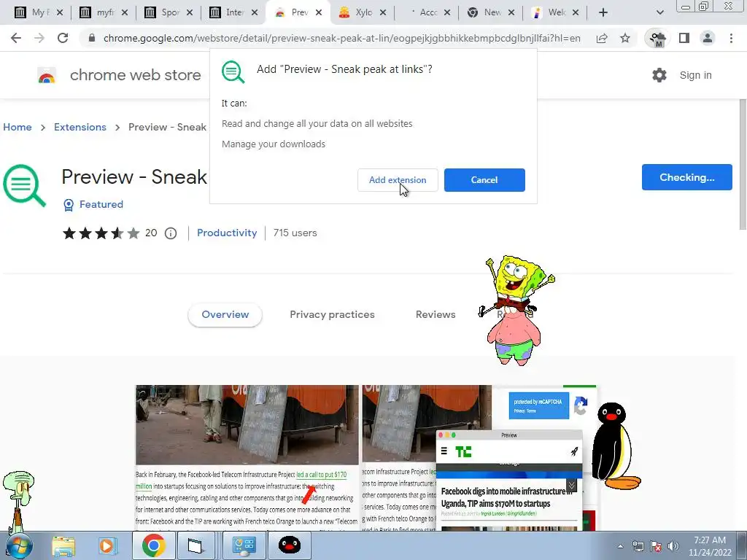Viewport: 747px width, 560px height.
Task: Click the Sign in link
Action: coord(695,75)
